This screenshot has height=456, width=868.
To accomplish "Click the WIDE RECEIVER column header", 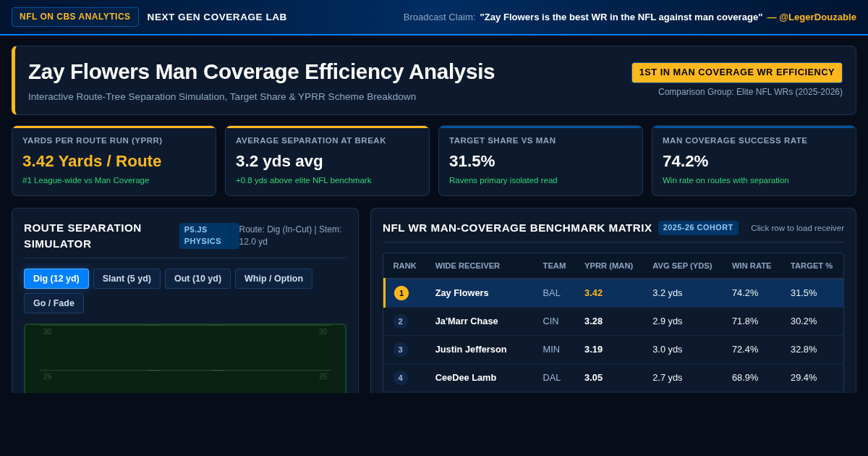I will point(467,266).
